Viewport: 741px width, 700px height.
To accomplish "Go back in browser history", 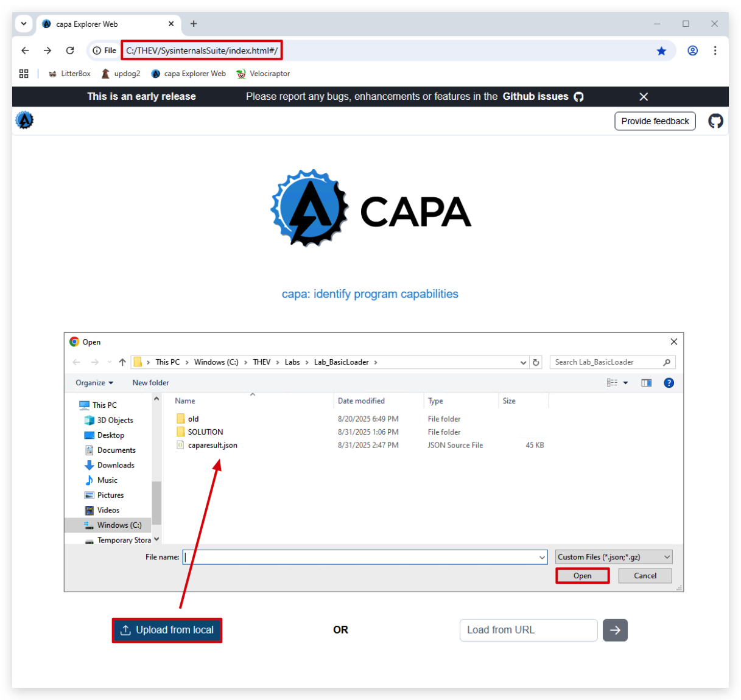I will tap(25, 51).
